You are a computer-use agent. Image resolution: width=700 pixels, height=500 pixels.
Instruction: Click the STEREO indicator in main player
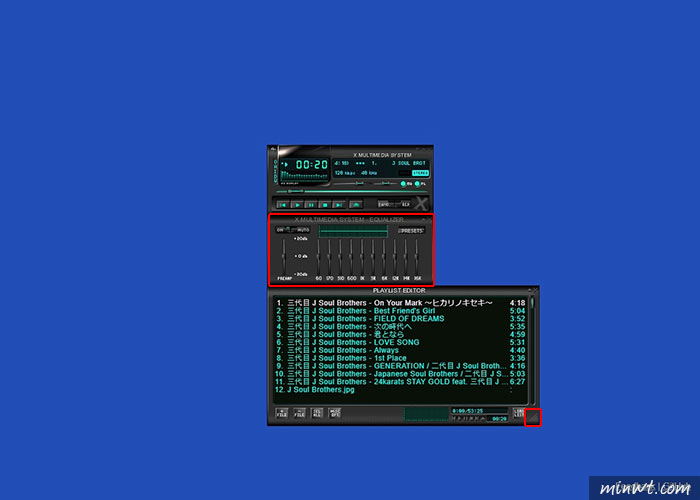click(420, 173)
